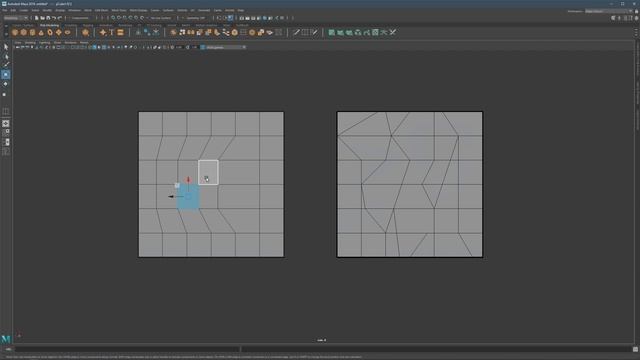This screenshot has height=360, width=640.
Task: Switch to single perspective view layout
Action: point(6,123)
